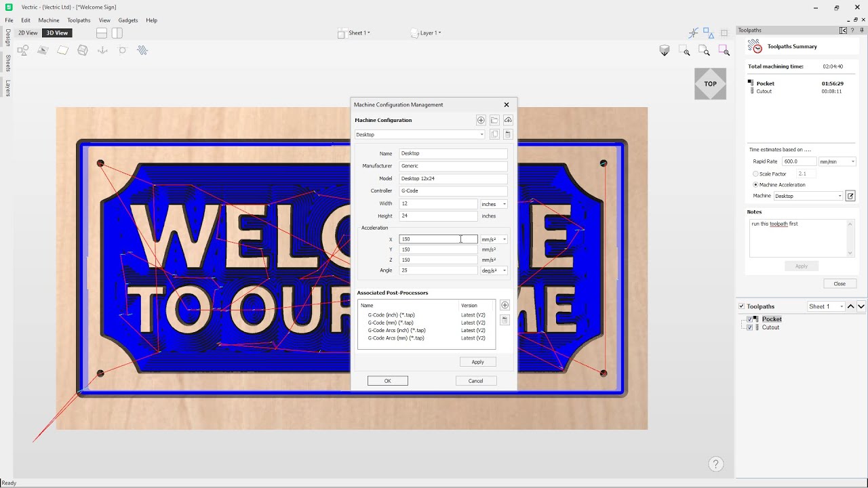This screenshot has height=488, width=868.
Task: Select the Machine Acceleration radio option
Action: (x=756, y=185)
